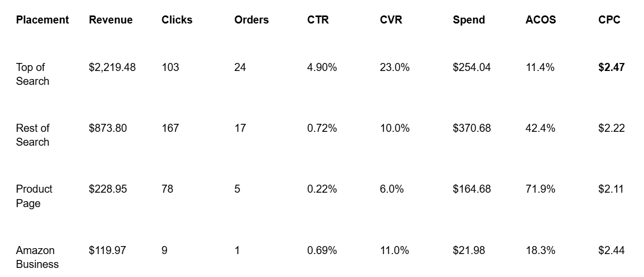
Task: Select the 4.90% CTR cell
Action: point(322,67)
